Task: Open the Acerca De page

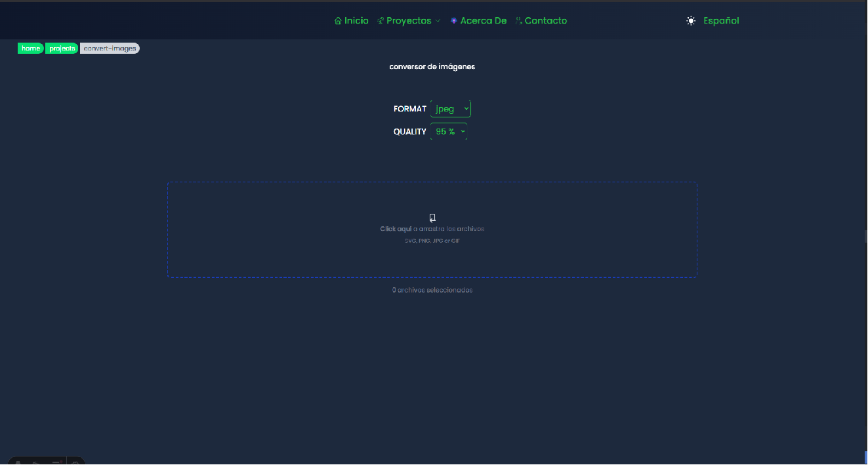Action: point(484,21)
